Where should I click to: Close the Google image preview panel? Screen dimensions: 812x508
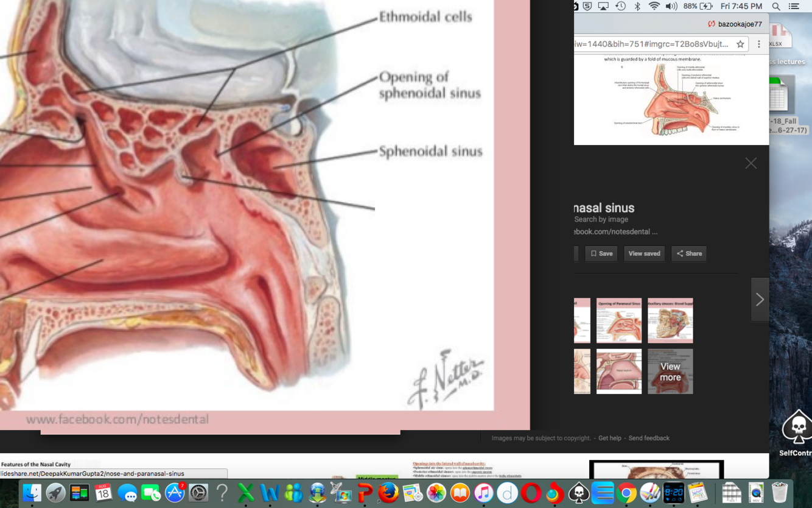coord(751,163)
